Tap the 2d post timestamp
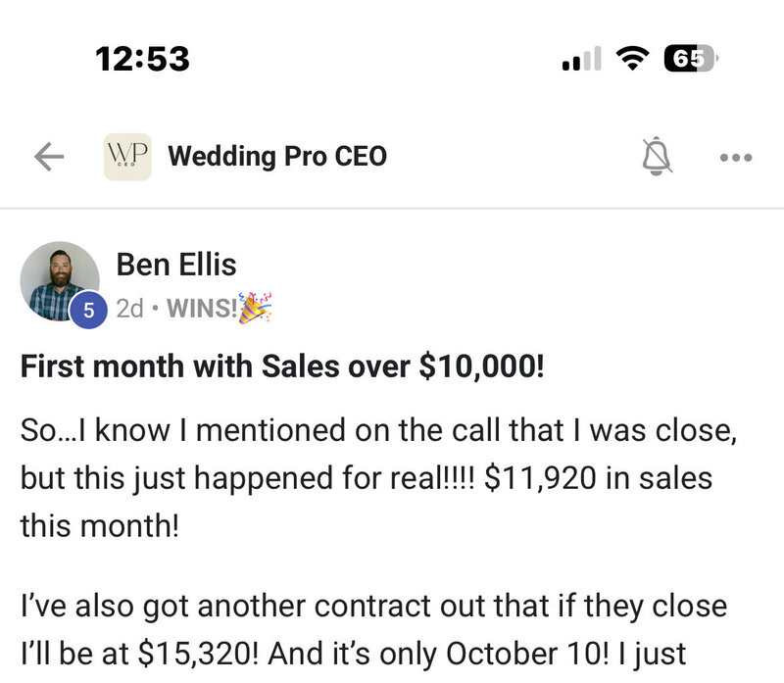784x683 pixels. pos(129,309)
